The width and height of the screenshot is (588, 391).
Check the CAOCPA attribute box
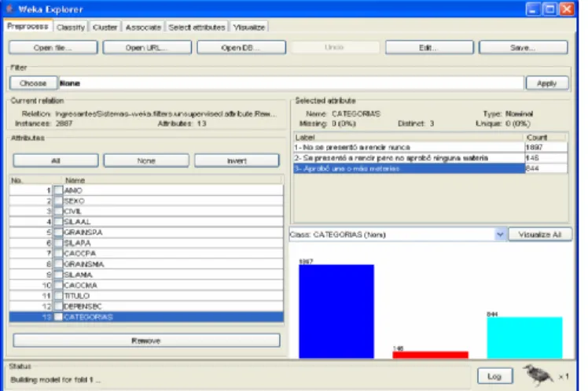58,253
